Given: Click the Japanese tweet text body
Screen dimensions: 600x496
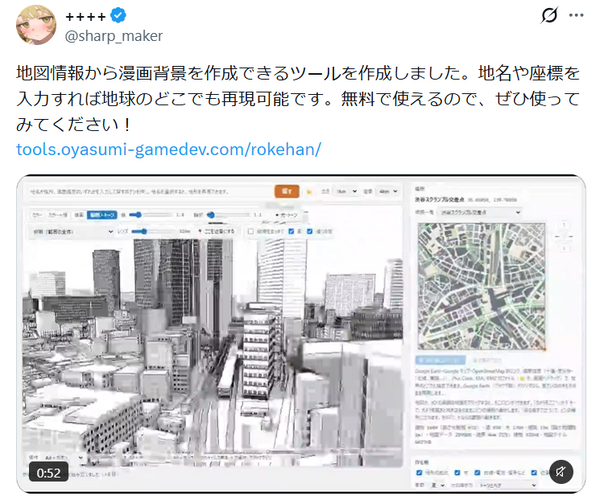Looking at the screenshot, I should point(298,99).
